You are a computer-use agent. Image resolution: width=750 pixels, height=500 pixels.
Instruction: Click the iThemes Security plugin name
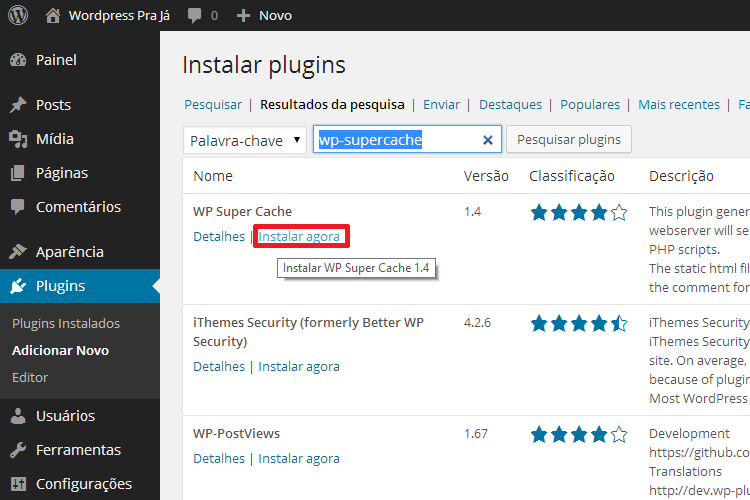[308, 332]
